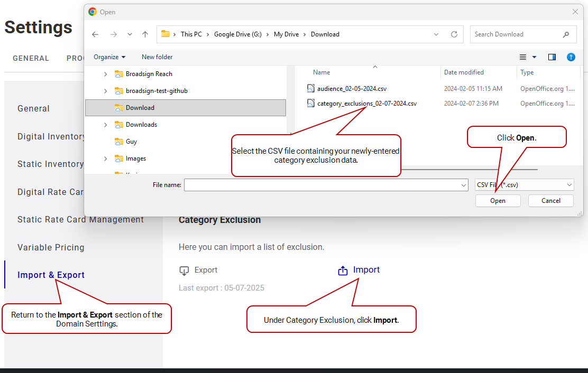Expand the Broadsign Reach folder
The height and width of the screenshot is (373, 588).
106,74
